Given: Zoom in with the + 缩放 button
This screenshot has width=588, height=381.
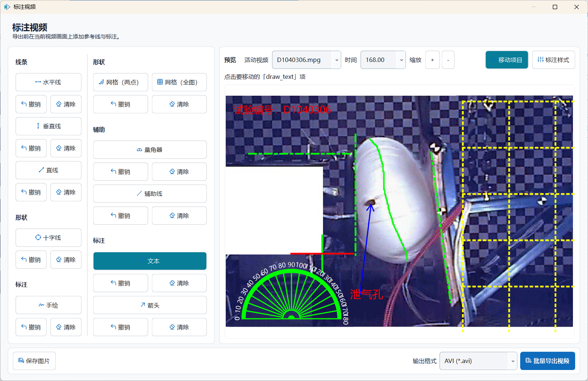Looking at the screenshot, I should (x=432, y=60).
